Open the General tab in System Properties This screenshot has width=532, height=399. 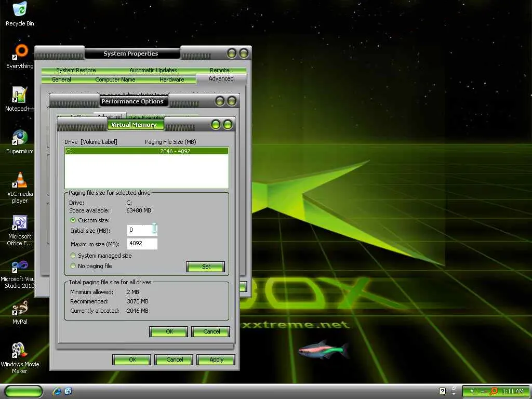coord(61,79)
